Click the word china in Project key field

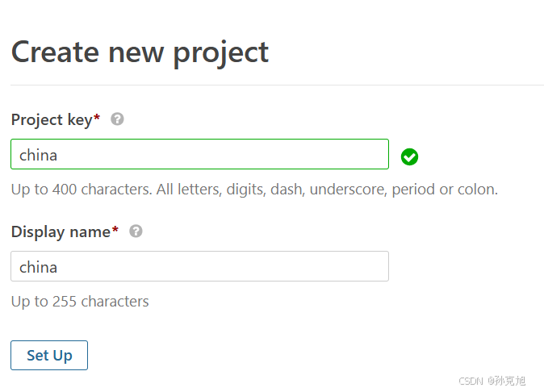pos(38,156)
